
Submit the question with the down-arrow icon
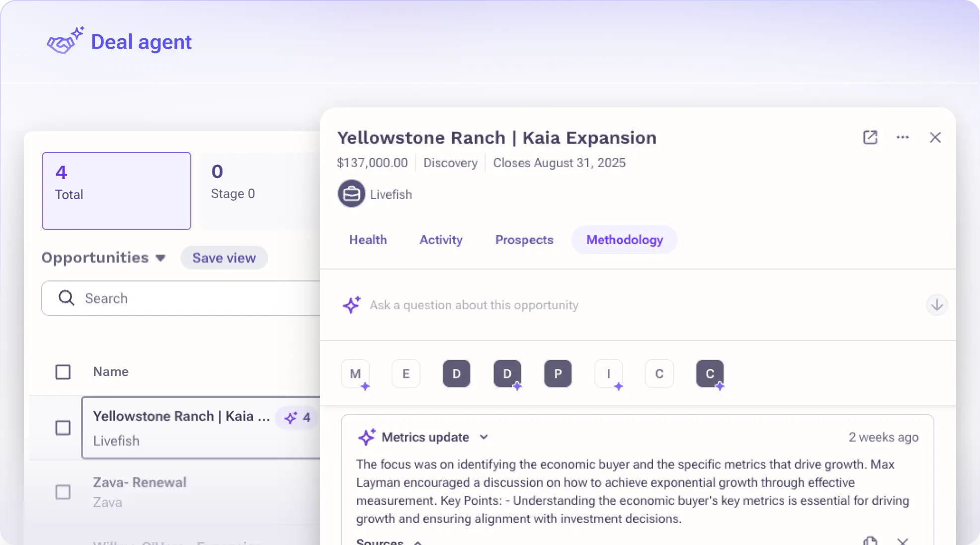[x=936, y=305]
